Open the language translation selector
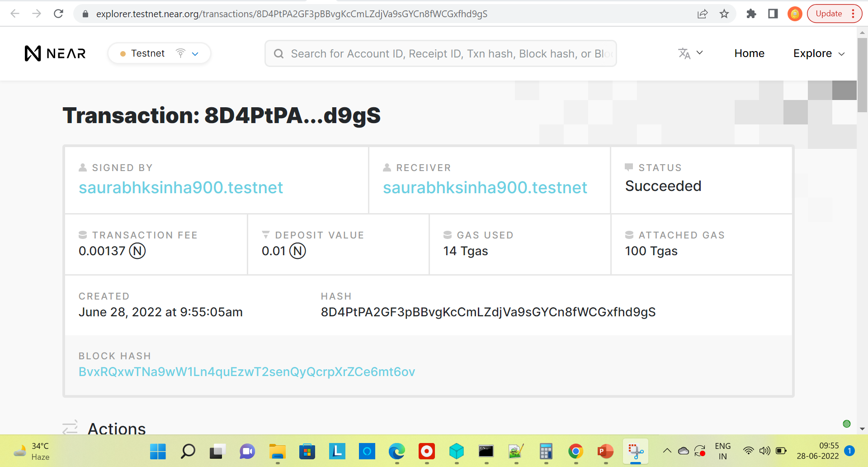The width and height of the screenshot is (868, 467). point(690,53)
